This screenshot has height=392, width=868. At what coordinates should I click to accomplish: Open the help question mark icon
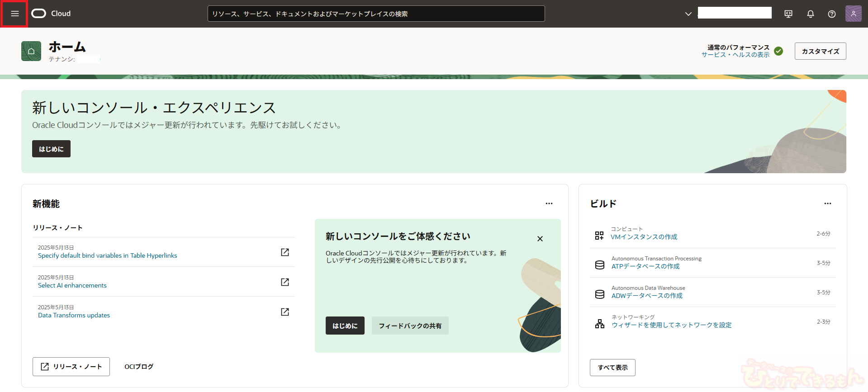point(832,14)
